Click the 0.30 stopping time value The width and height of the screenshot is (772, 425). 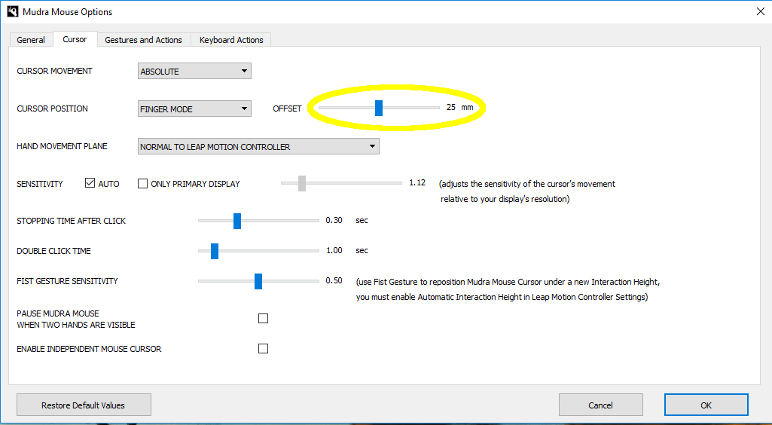pyautogui.click(x=334, y=220)
